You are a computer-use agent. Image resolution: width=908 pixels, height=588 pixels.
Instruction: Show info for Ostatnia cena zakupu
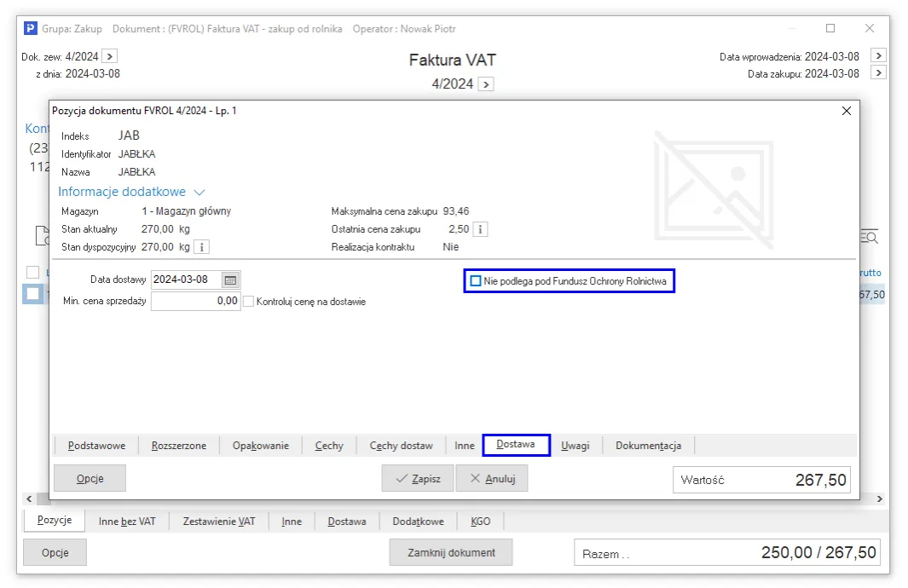(480, 230)
